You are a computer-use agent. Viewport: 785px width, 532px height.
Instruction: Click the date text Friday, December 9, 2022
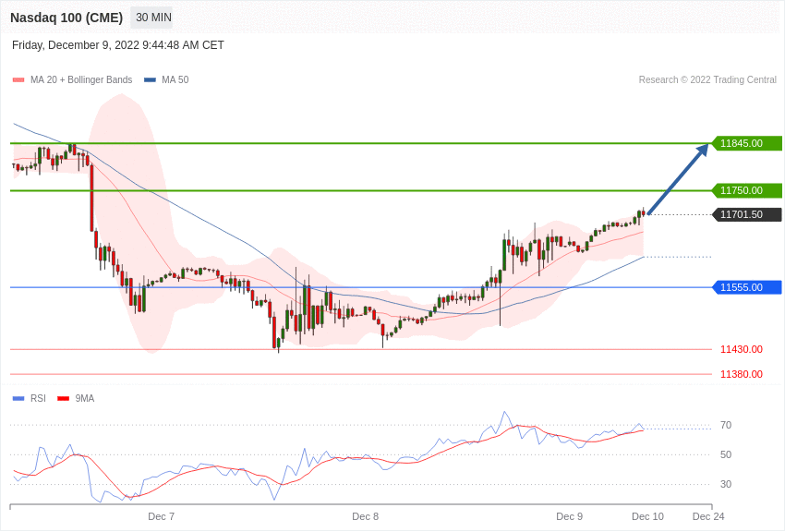76,45
